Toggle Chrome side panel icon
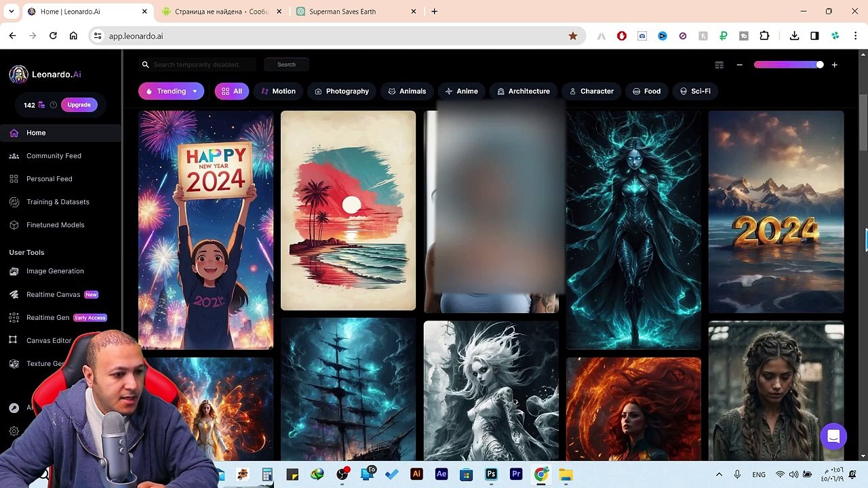 click(814, 36)
